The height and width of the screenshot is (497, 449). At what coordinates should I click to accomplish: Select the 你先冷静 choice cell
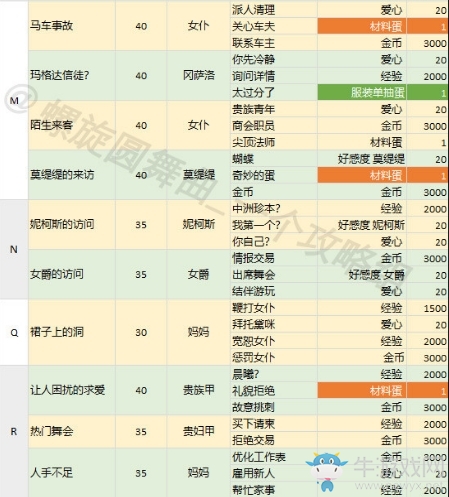click(274, 59)
